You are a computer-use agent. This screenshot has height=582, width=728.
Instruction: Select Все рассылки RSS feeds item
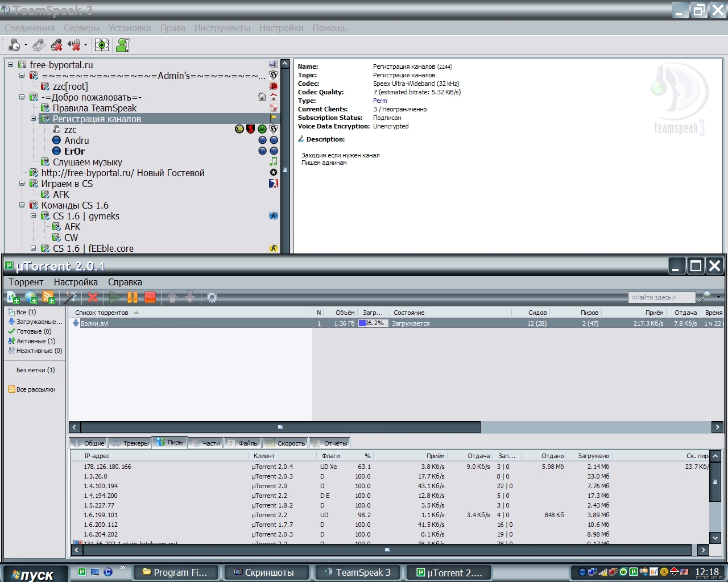click(32, 389)
